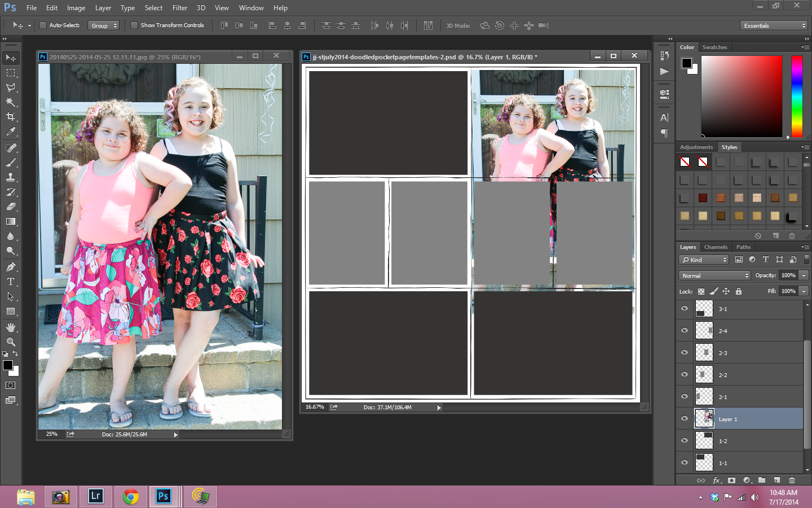Toggle lock all for the layer
The width and height of the screenshot is (812, 508).
coord(739,291)
